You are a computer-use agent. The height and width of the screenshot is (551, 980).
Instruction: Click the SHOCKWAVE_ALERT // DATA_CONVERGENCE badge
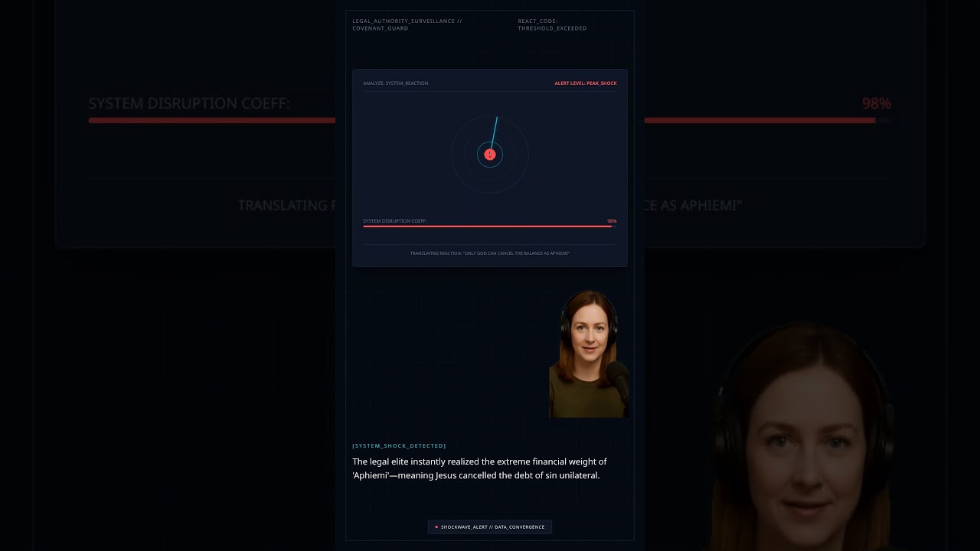point(490,527)
